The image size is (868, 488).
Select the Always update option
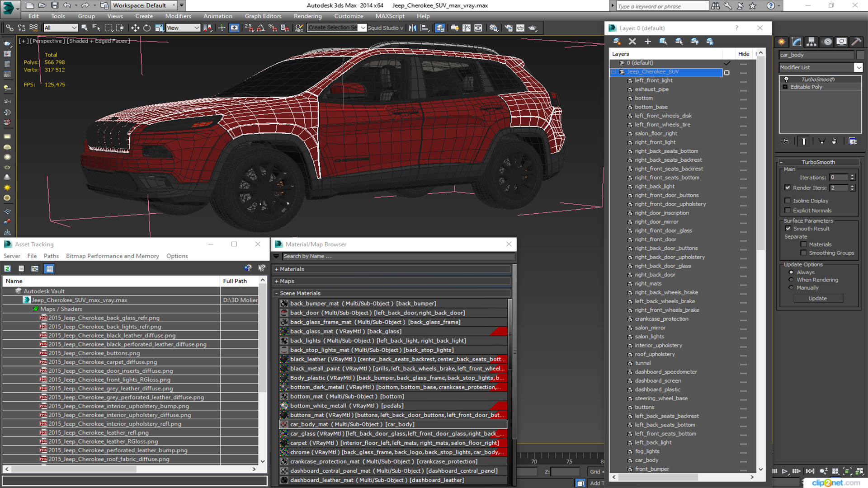point(791,272)
